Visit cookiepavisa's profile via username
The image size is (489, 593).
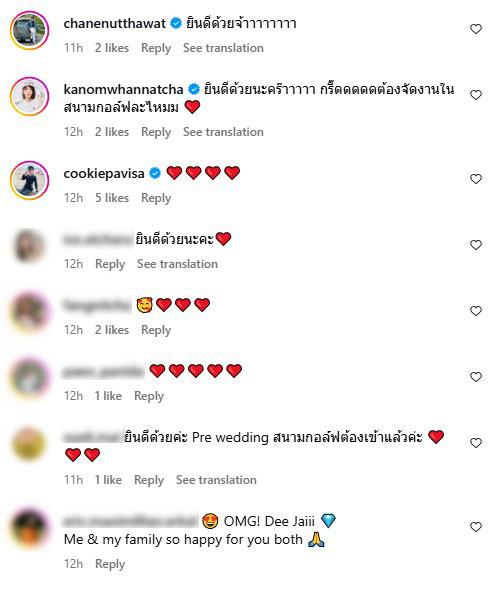click(x=104, y=173)
